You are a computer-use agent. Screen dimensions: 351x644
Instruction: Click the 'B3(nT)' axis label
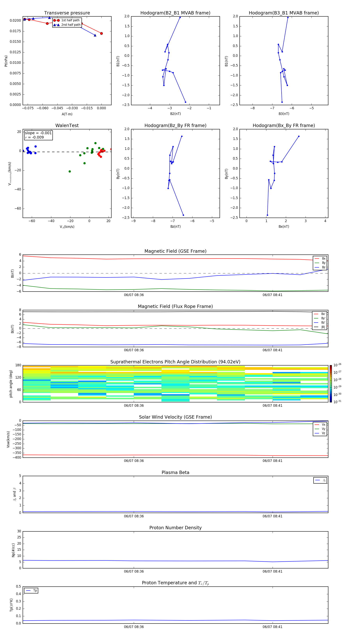tap(284, 114)
